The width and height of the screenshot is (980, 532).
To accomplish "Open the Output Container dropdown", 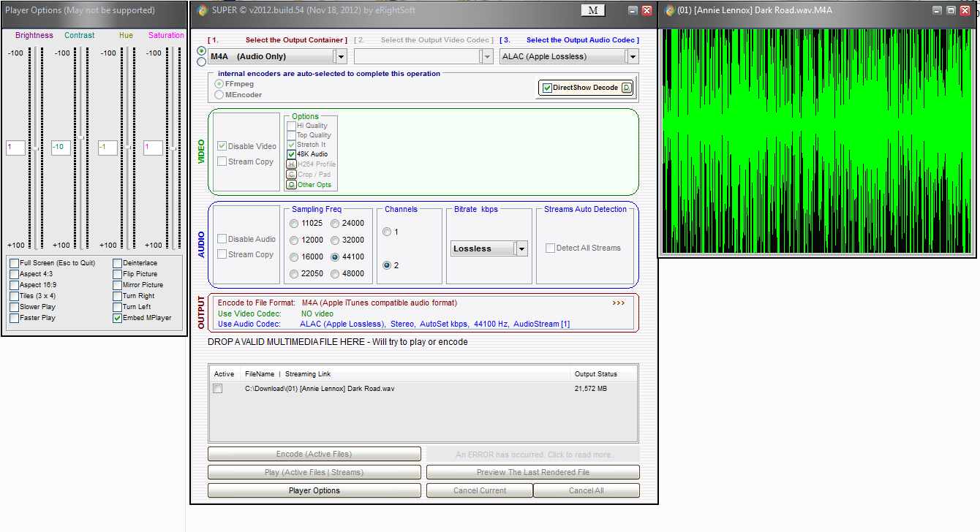I will pyautogui.click(x=340, y=56).
